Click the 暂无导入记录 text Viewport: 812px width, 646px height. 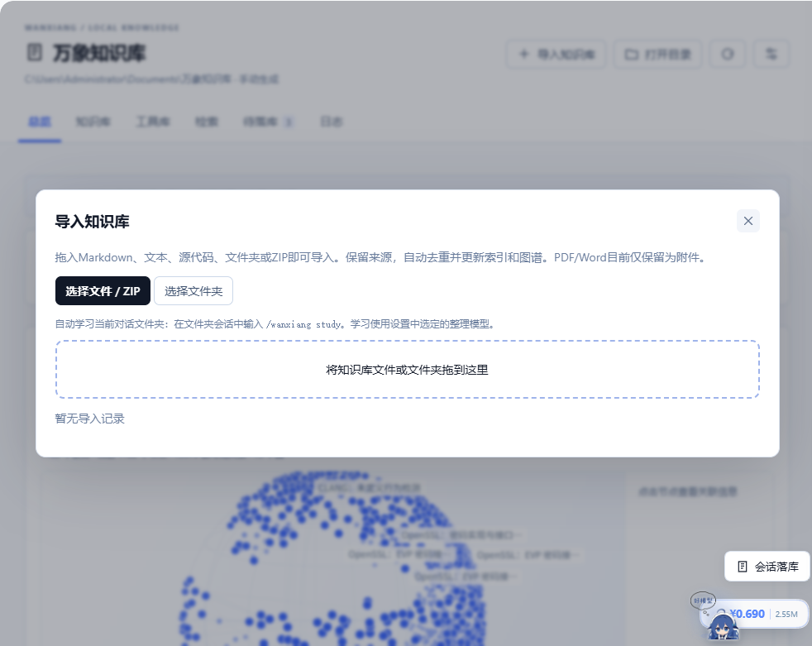(x=89, y=419)
